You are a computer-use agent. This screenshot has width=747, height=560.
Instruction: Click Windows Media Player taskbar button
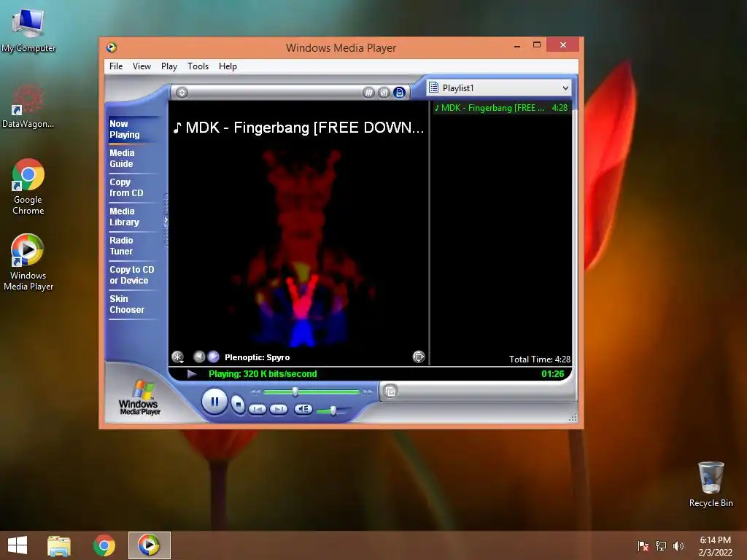pos(149,545)
